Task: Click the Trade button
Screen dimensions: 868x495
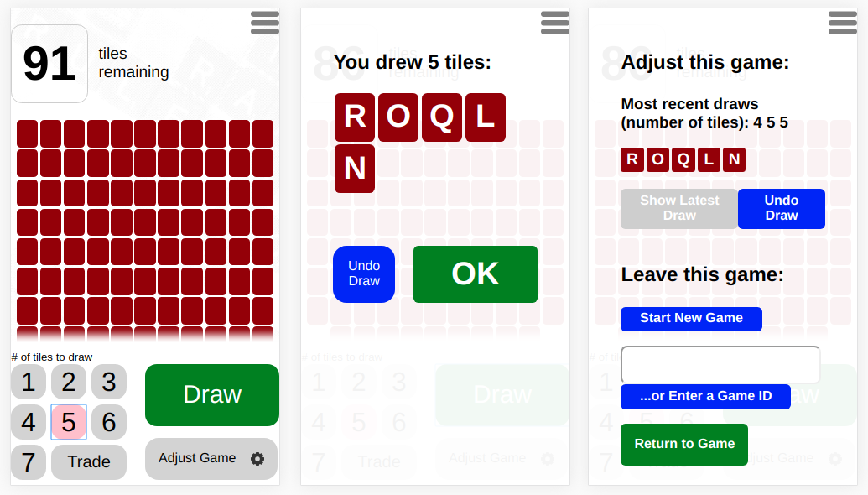Action: pyautogui.click(x=89, y=461)
